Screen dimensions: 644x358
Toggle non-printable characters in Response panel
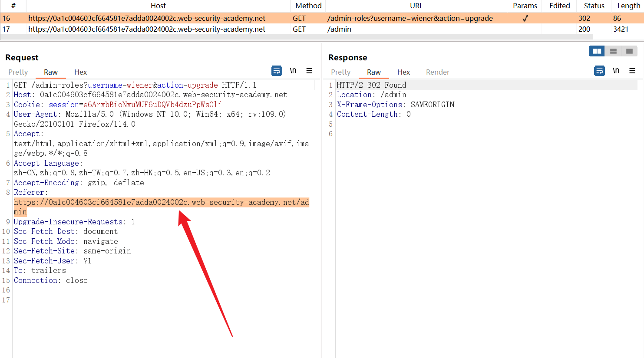point(616,71)
